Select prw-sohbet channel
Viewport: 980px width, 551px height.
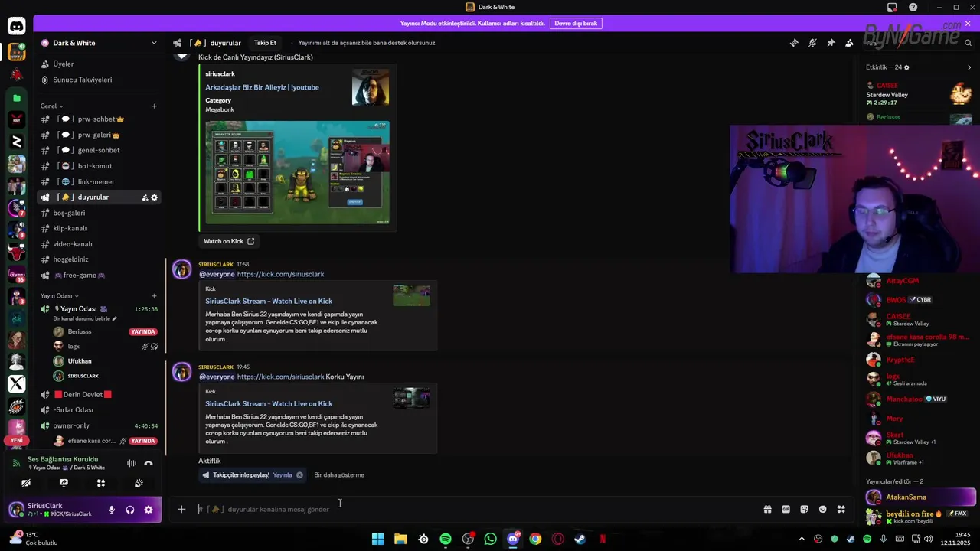(100, 119)
